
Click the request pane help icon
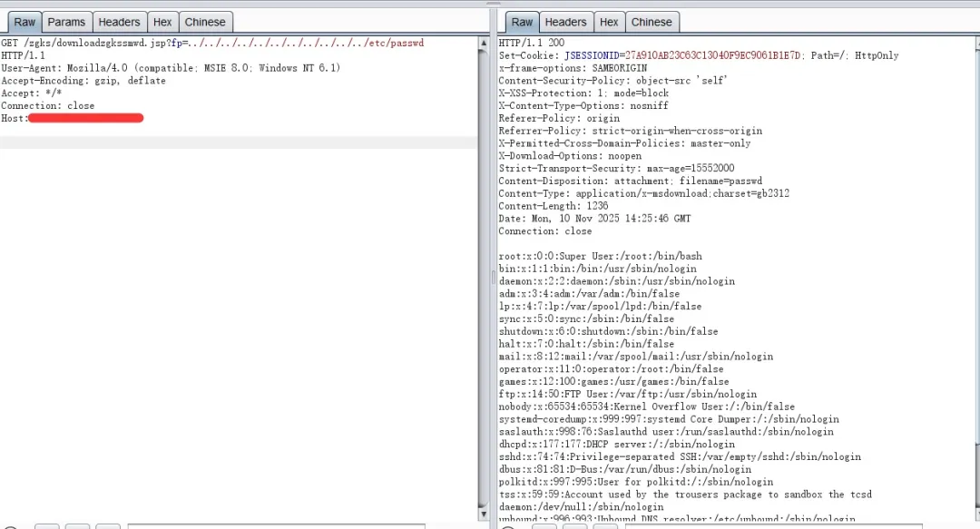click(x=9, y=526)
